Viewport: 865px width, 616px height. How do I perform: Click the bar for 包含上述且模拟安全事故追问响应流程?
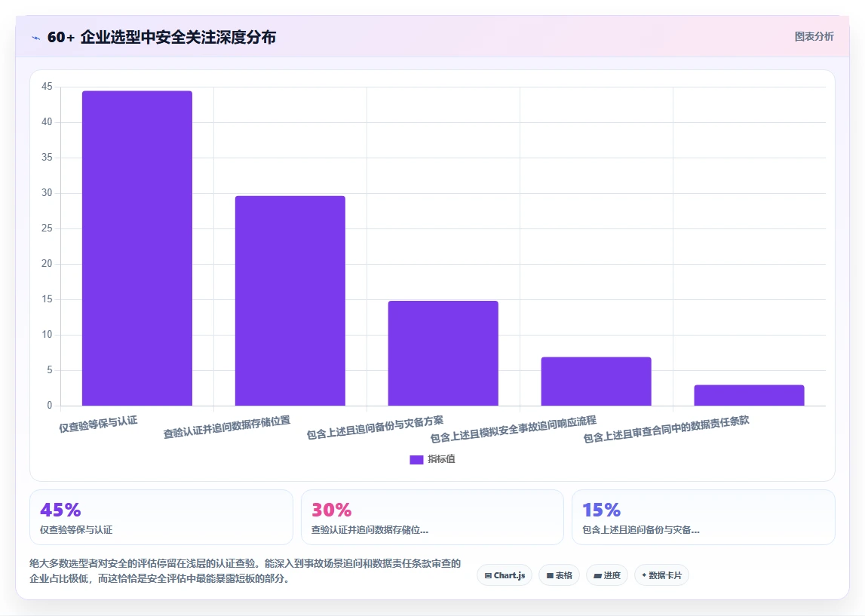pyautogui.click(x=597, y=382)
